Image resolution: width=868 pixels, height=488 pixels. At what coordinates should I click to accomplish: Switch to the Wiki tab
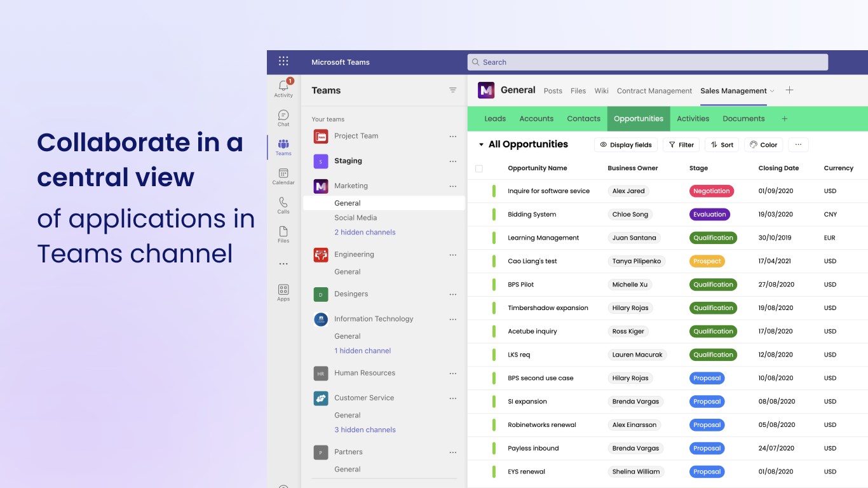(x=602, y=91)
